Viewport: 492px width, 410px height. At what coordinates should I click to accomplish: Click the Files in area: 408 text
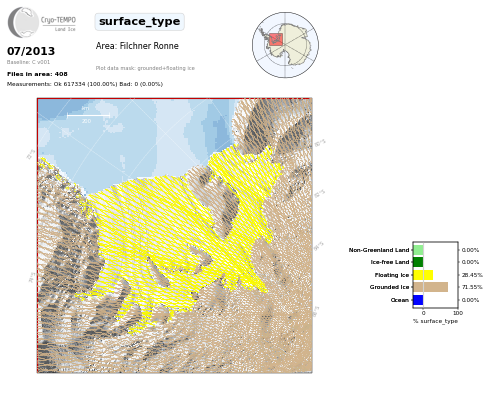[37, 74]
